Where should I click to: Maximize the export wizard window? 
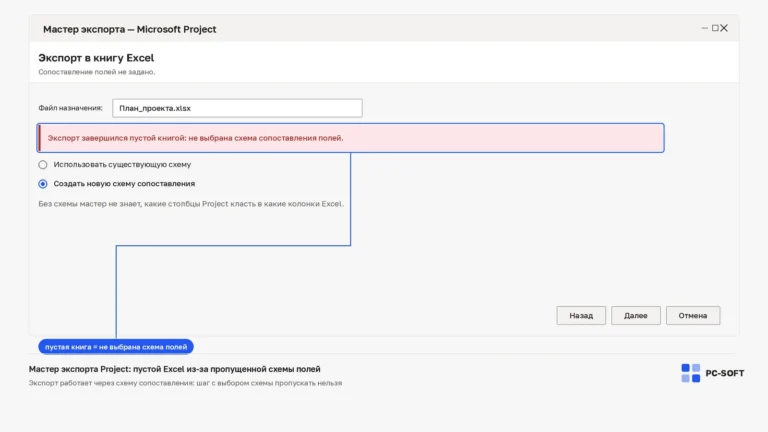(715, 28)
